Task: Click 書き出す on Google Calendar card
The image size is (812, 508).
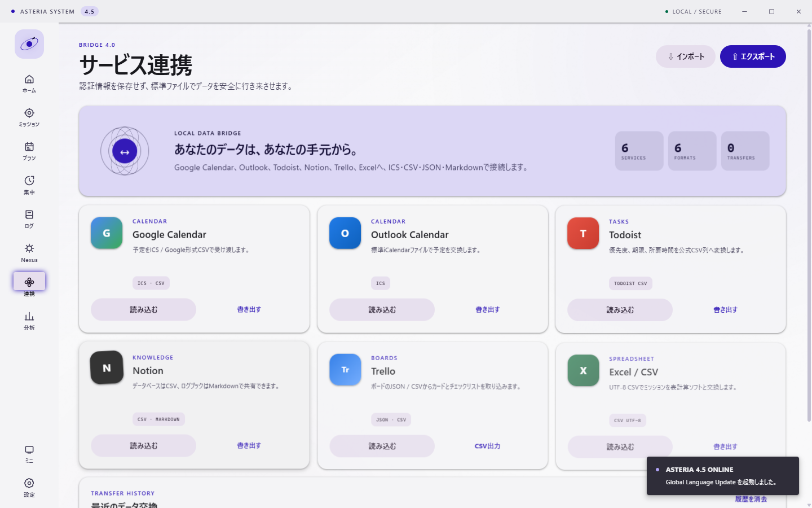Action: (x=249, y=309)
